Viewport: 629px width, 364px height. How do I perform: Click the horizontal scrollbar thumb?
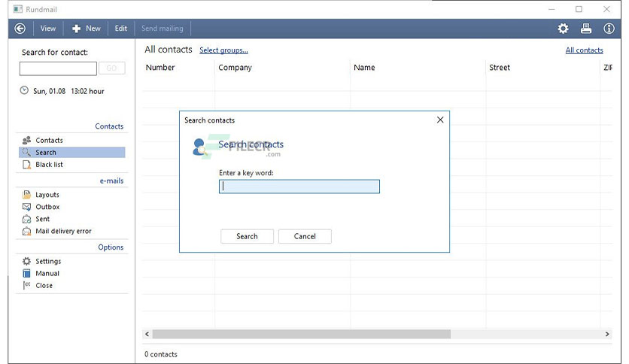301,334
